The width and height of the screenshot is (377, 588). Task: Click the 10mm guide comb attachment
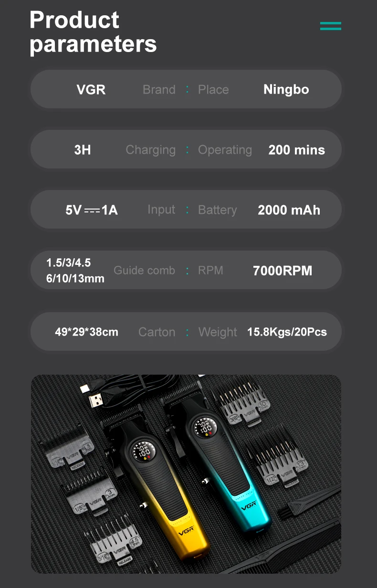coord(241,400)
